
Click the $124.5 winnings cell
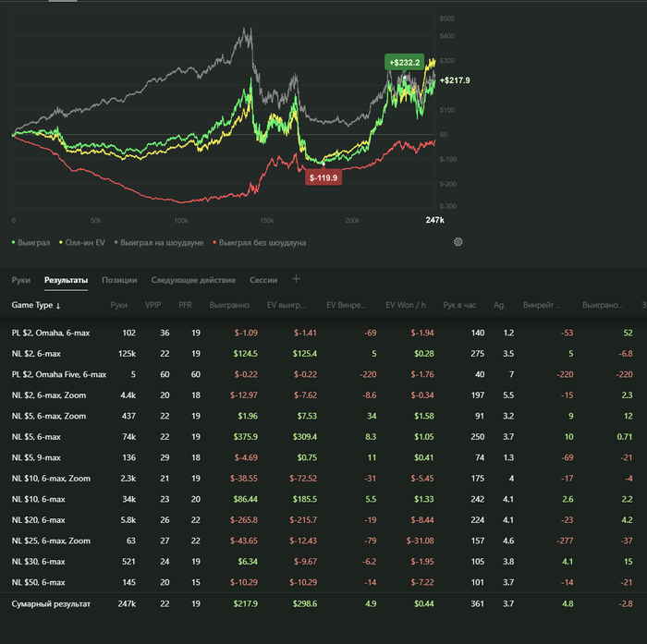tap(246, 354)
